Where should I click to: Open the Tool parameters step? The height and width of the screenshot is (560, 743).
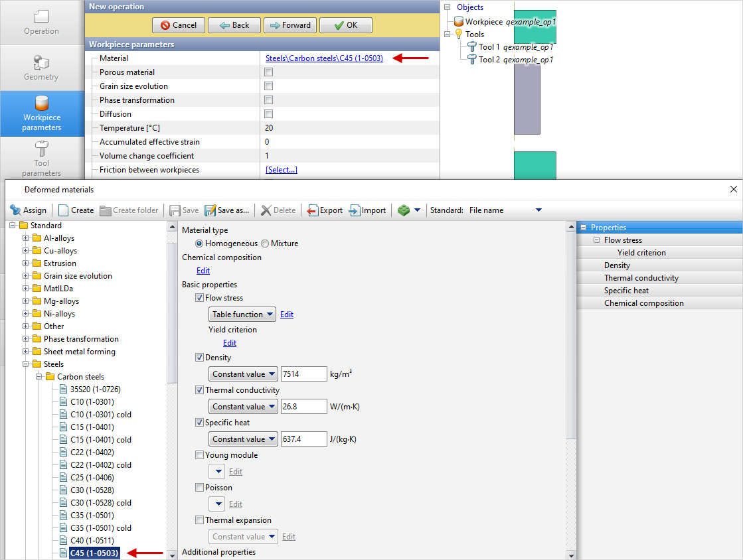42,159
